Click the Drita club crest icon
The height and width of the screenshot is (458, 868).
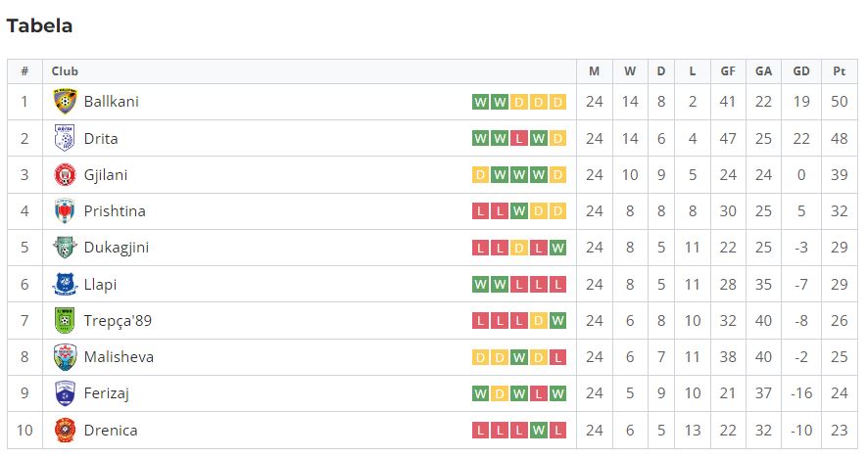65,138
